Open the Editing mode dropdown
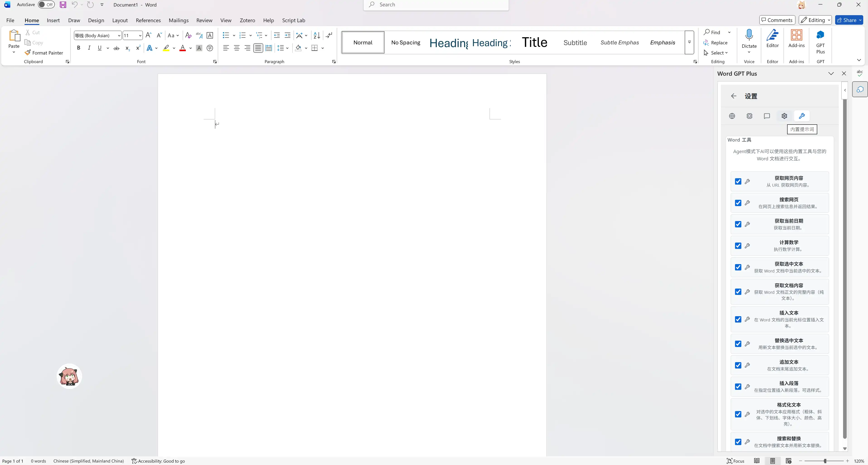The height and width of the screenshot is (465, 868). [815, 20]
